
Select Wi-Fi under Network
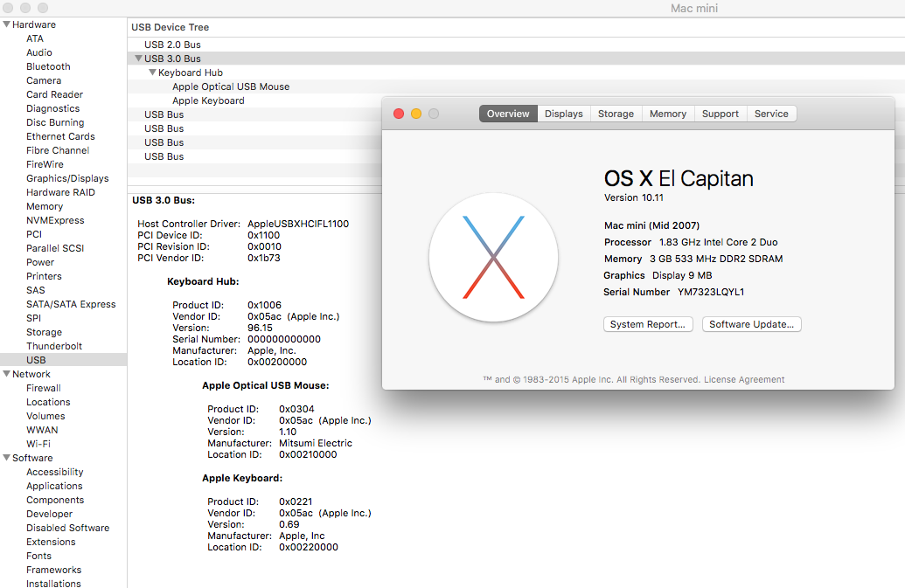coord(38,444)
